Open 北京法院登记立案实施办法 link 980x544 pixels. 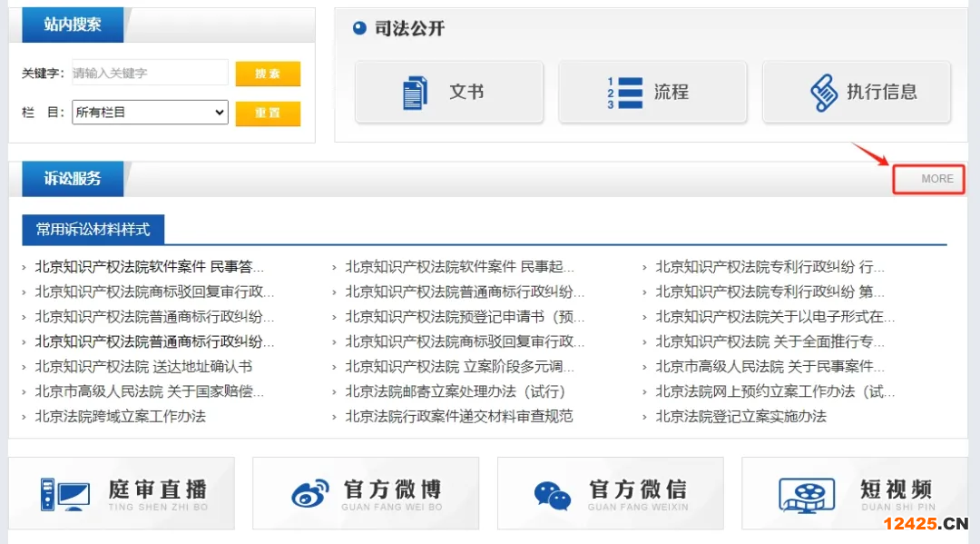pos(740,416)
